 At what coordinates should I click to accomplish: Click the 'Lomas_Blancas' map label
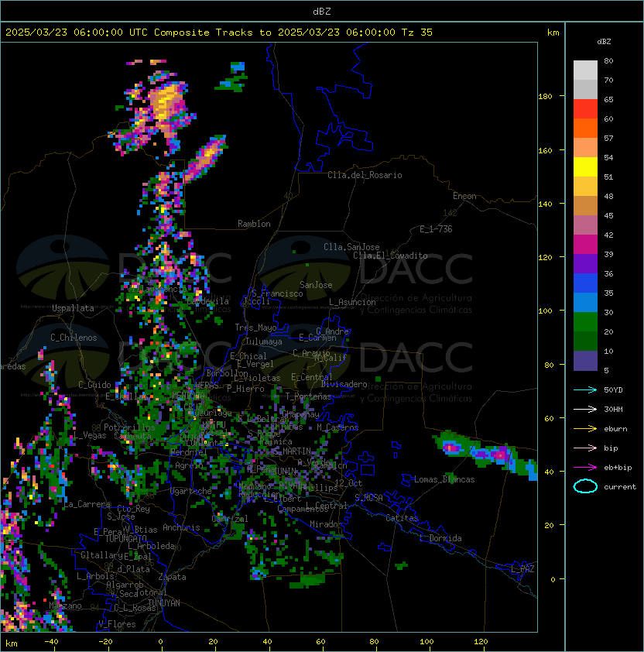(x=444, y=479)
